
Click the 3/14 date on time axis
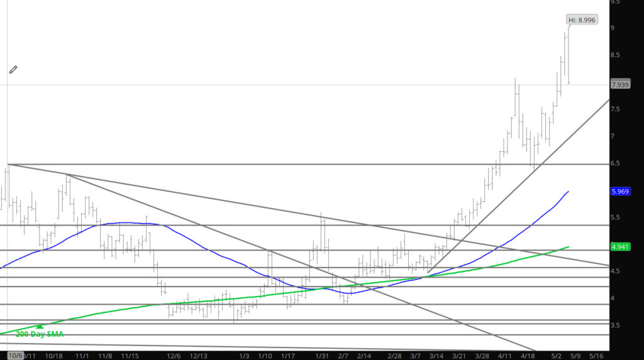[435, 356]
